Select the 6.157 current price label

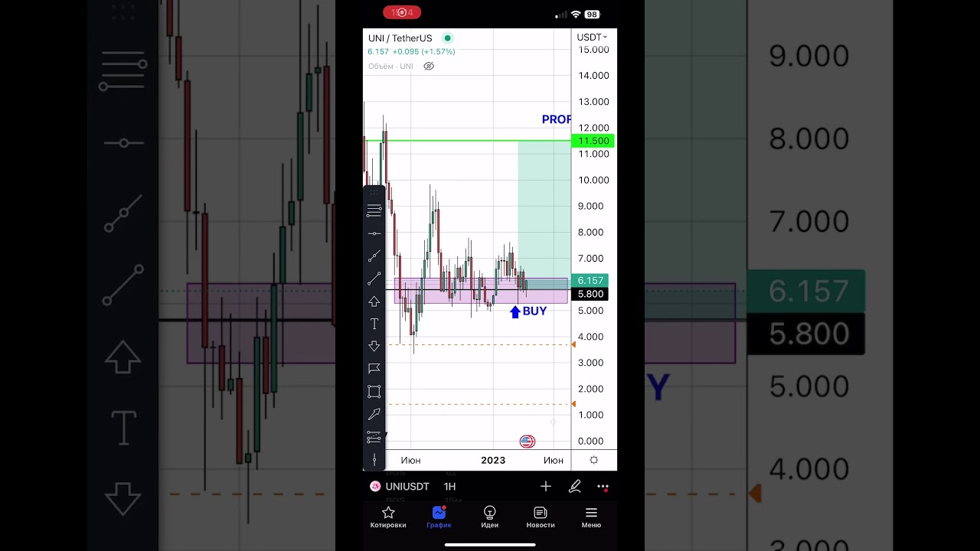pyautogui.click(x=591, y=281)
